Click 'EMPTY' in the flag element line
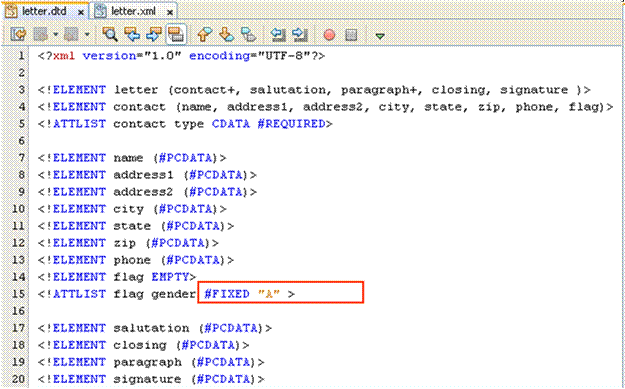625x389 pixels. 170,277
